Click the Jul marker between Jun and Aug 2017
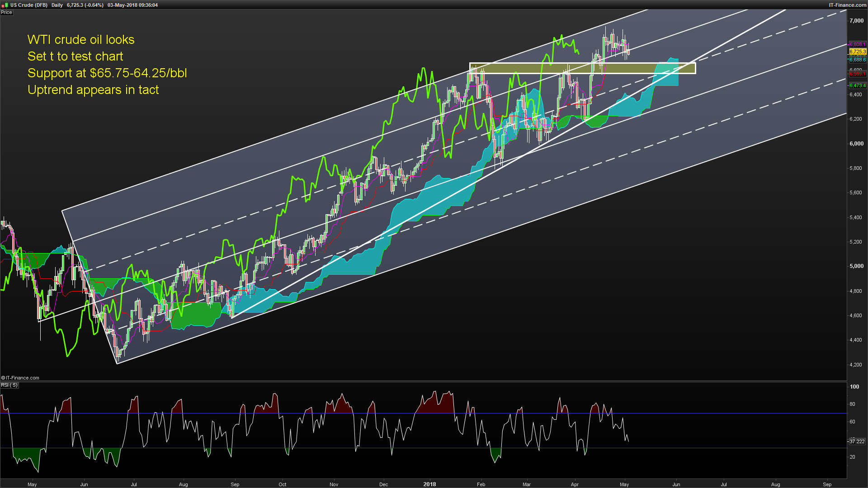 pos(134,484)
